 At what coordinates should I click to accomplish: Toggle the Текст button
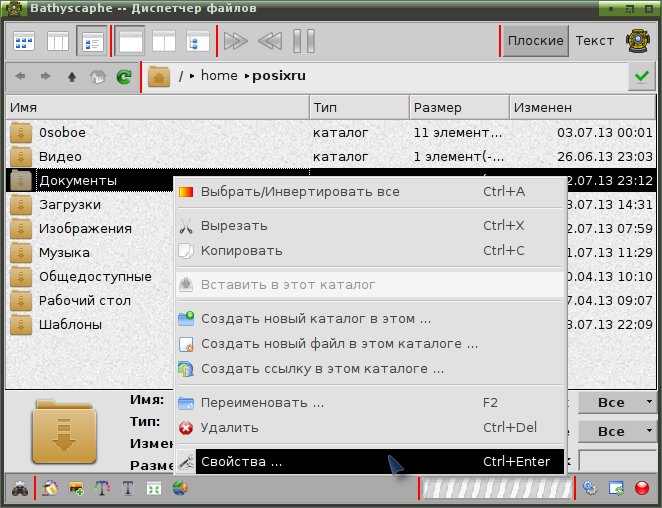coord(594,41)
